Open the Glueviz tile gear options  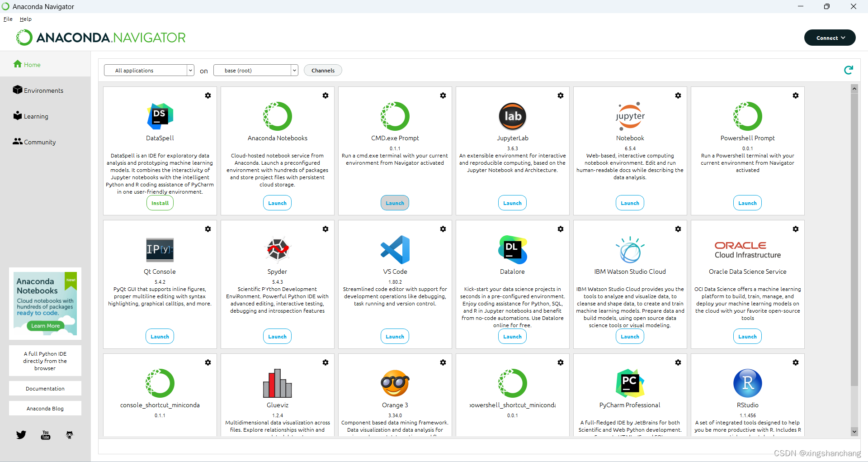pyautogui.click(x=325, y=362)
